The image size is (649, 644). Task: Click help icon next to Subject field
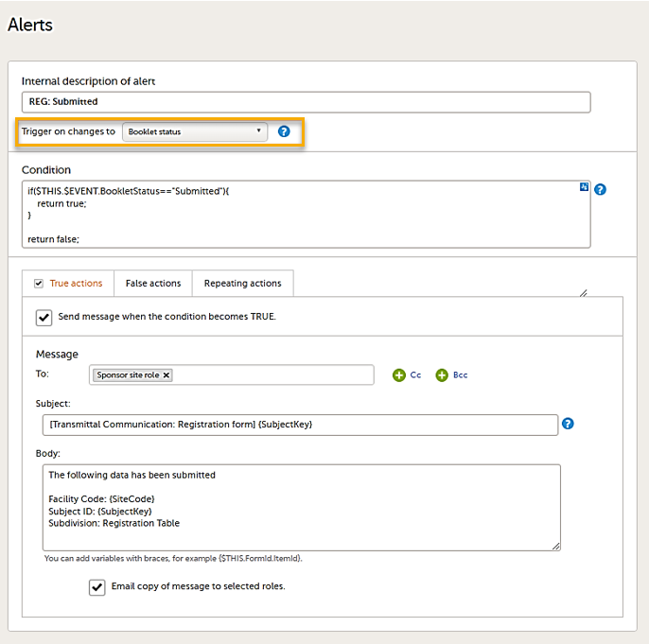tap(568, 424)
